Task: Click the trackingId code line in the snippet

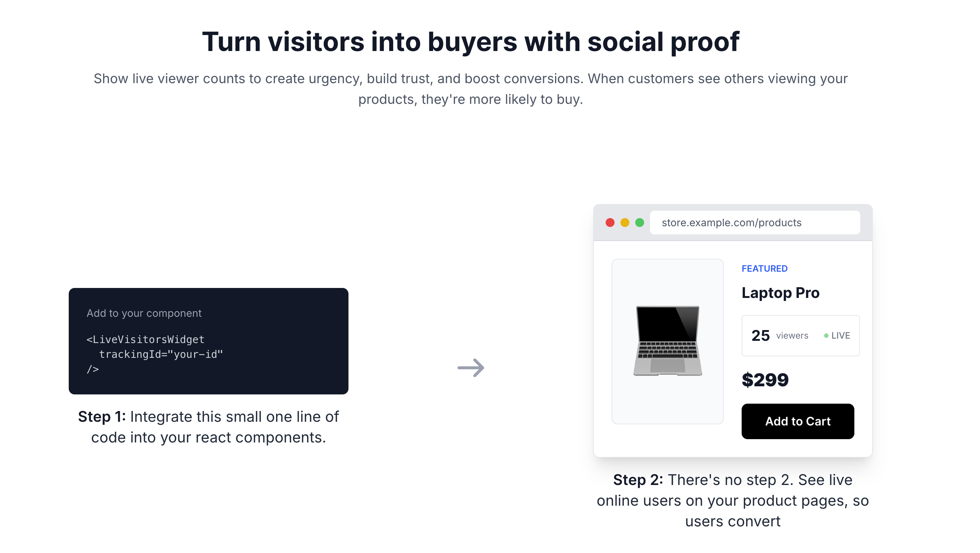Action: (161, 354)
